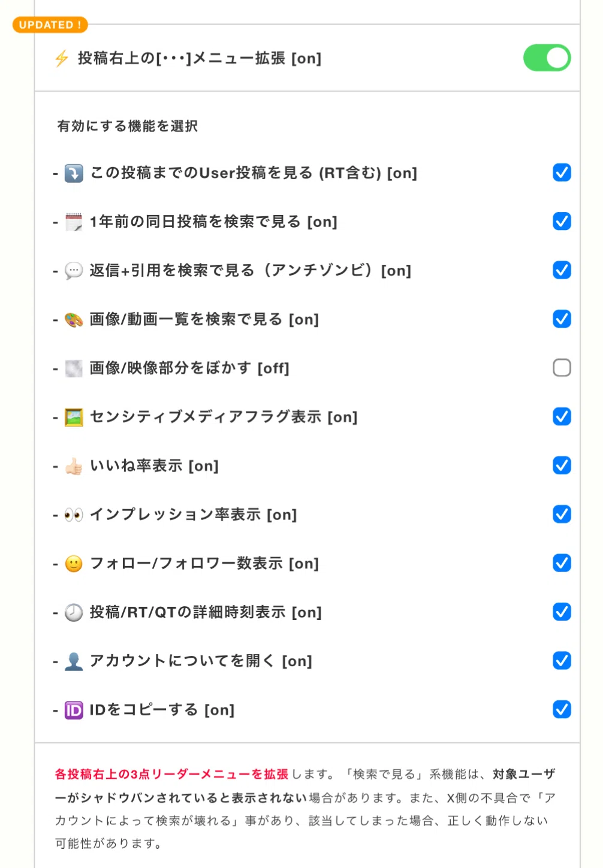Click the UPDATED ! orange badge
The image size is (603, 868).
pos(50,25)
